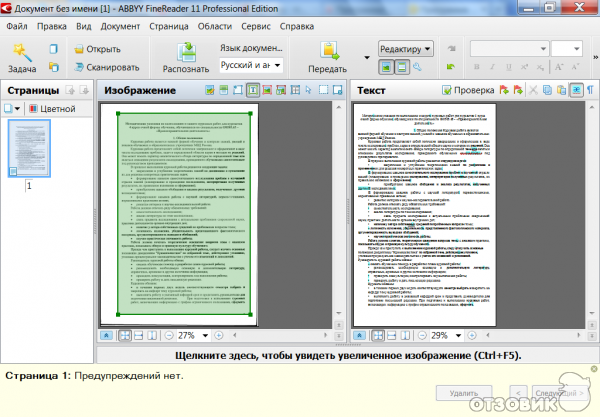Open the document language dropdown 'Русский и ан'
The width and height of the screenshot is (600, 417).
(251, 66)
